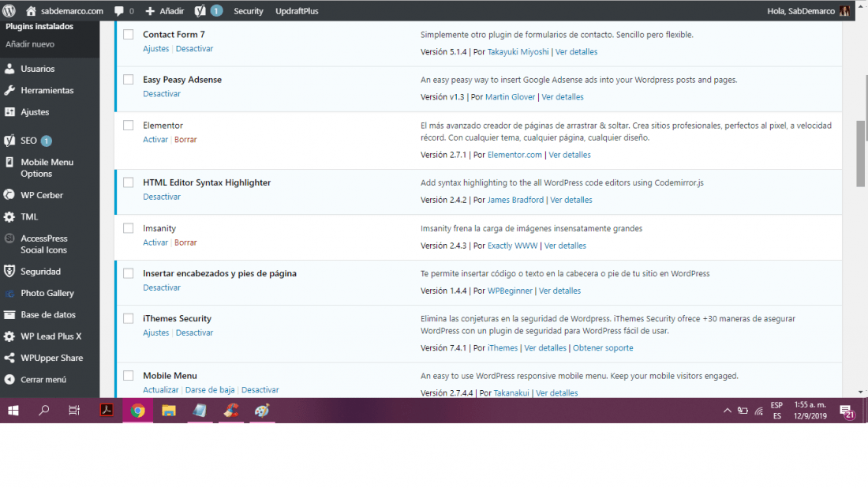The height and width of the screenshot is (488, 868).
Task: Click the scrollbar down arrow
Action: (861, 392)
